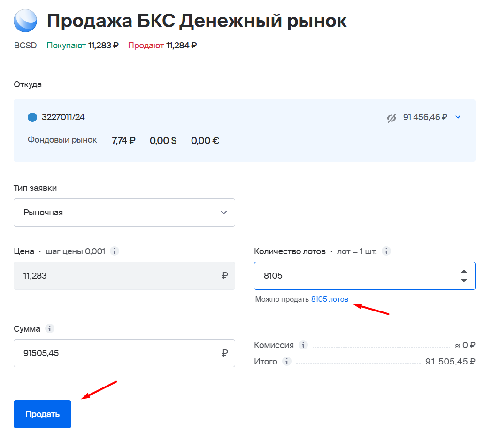Screen dimensions: 491x448
Task: Click the info icon next to Комиссия
Action: pyautogui.click(x=303, y=345)
